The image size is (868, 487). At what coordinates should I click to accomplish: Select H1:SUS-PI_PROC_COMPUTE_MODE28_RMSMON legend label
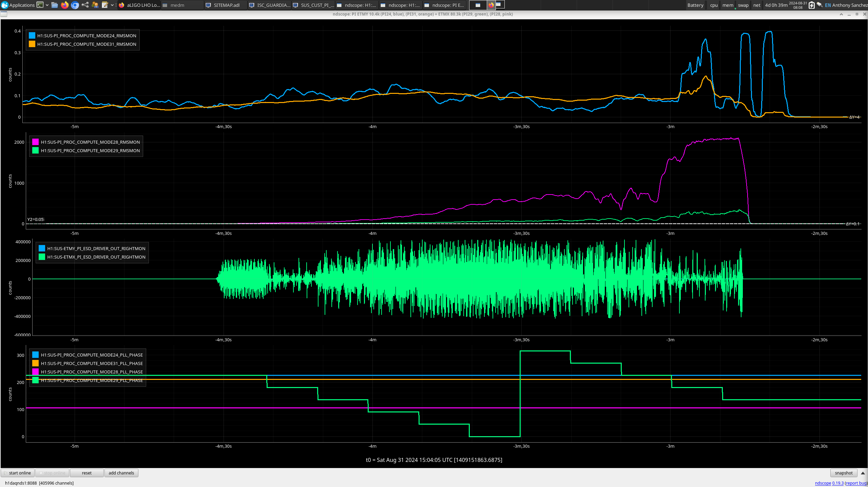pos(90,142)
